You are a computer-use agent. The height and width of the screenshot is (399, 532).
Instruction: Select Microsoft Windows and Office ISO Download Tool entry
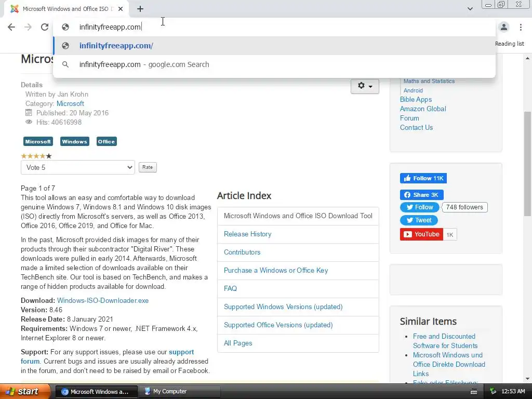click(298, 216)
